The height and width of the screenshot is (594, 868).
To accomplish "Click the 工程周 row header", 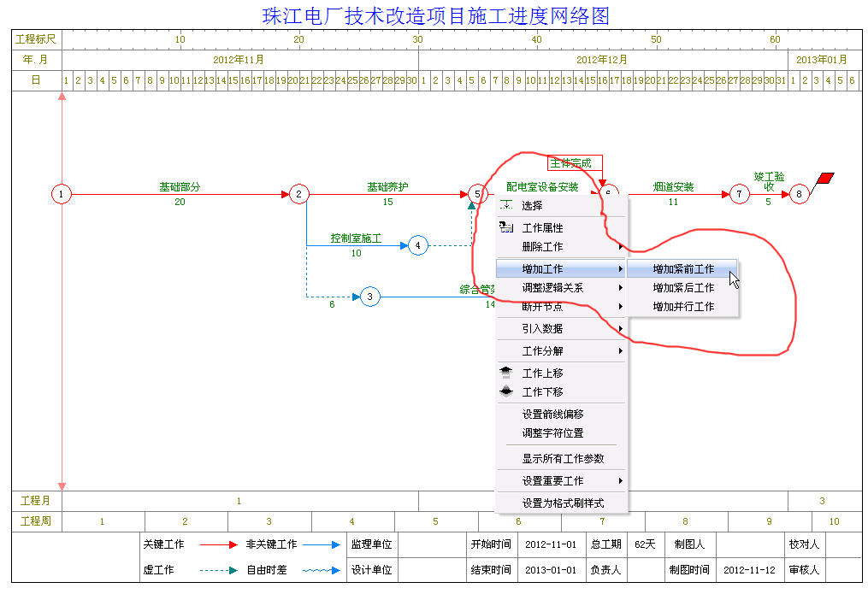I will click(x=36, y=521).
